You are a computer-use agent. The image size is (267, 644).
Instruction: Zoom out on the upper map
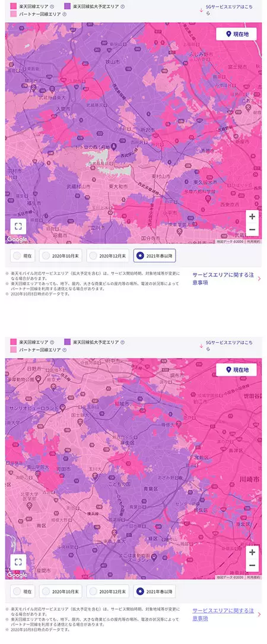tap(252, 229)
